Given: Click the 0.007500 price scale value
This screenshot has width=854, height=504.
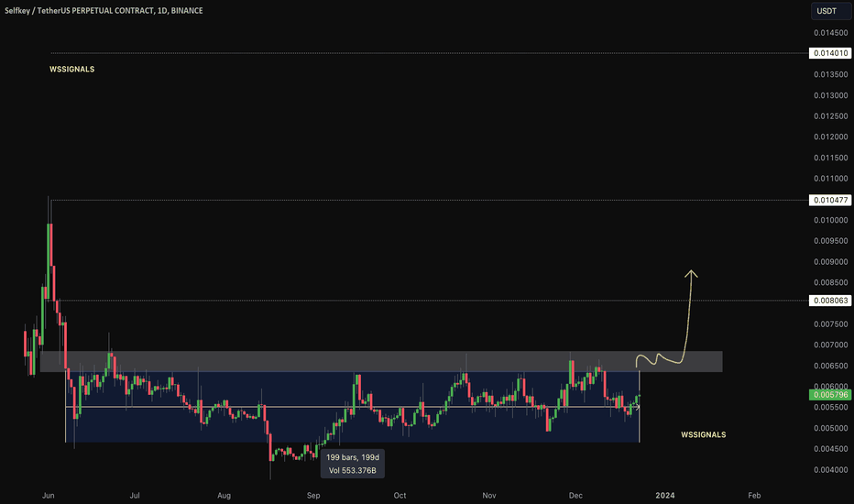Looking at the screenshot, I should point(830,324).
